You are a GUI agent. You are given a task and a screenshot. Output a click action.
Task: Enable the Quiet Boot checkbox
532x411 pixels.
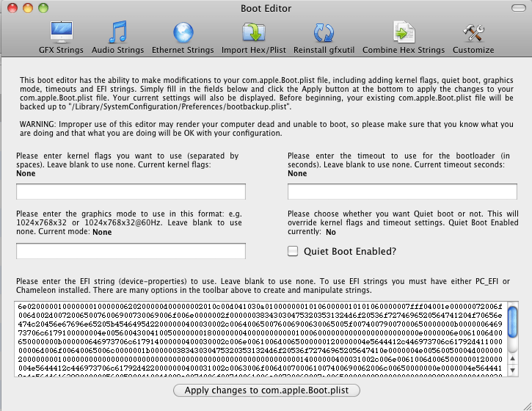[293, 251]
